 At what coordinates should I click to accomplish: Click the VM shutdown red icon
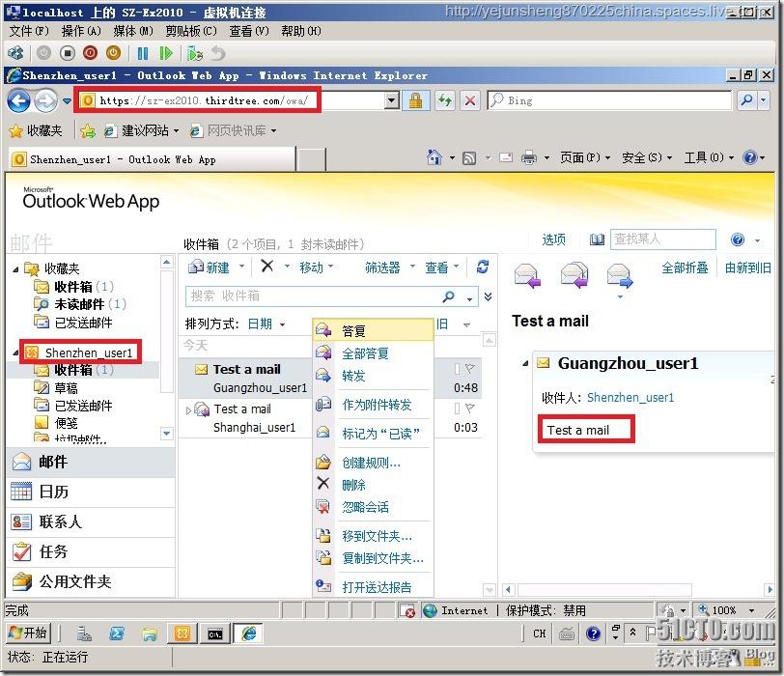[91, 52]
